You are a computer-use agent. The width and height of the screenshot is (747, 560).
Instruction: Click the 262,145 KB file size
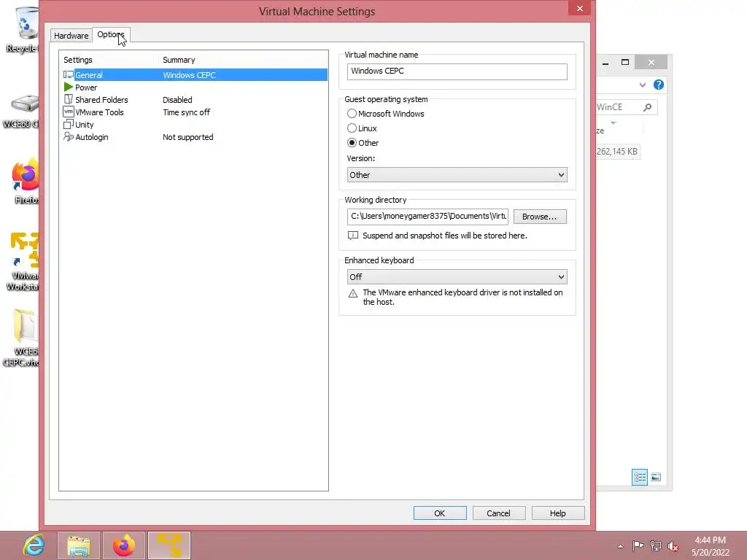tap(617, 152)
